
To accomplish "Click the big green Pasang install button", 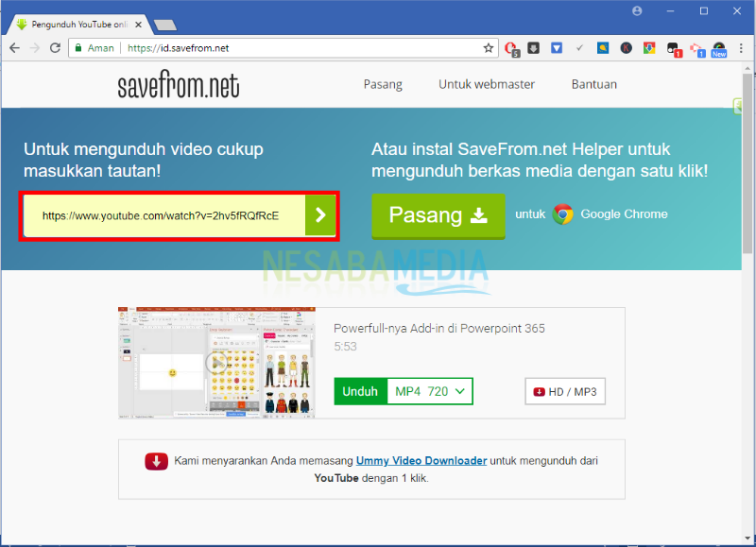I will click(x=438, y=215).
